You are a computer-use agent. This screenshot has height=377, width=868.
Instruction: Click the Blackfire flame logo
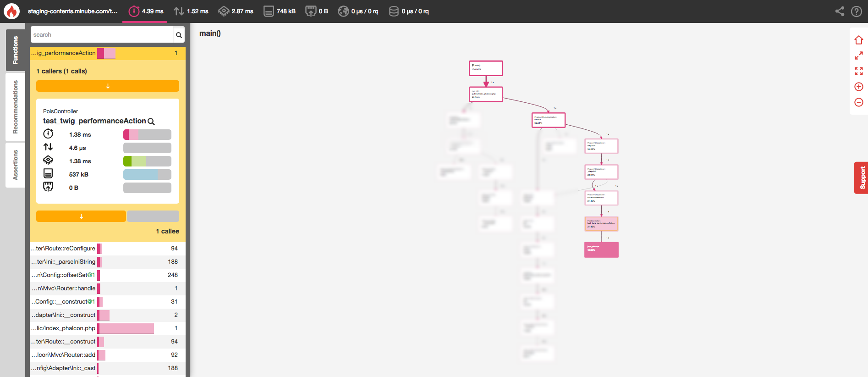11,11
